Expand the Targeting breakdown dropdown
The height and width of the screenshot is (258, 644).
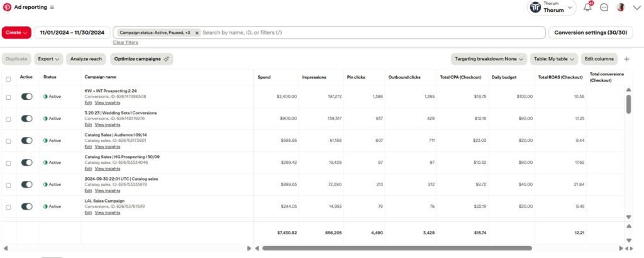[489, 59]
